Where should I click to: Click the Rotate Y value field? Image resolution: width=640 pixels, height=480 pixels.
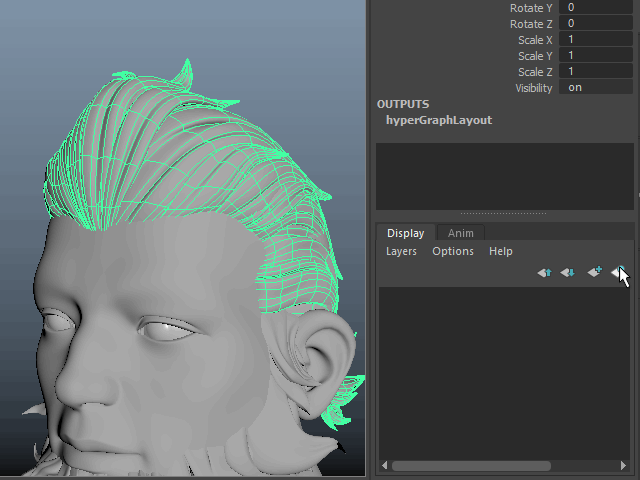click(x=596, y=8)
